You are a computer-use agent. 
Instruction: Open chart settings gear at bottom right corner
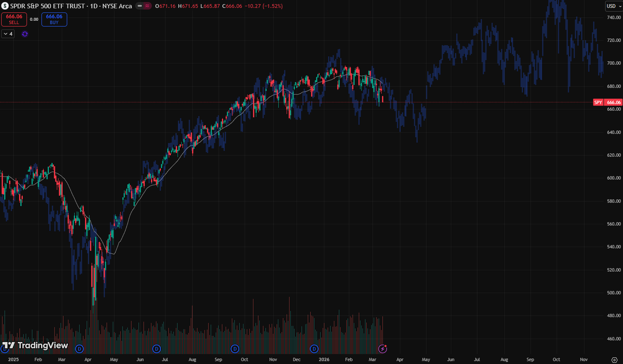click(614, 359)
